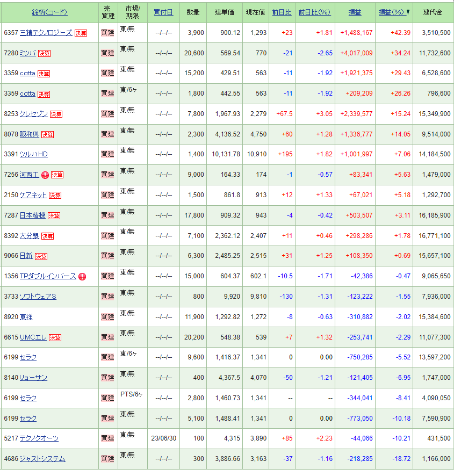Click the 決算 badge next to クレセゾン
Image resolution: width=454 pixels, height=476 pixels.
coord(56,114)
